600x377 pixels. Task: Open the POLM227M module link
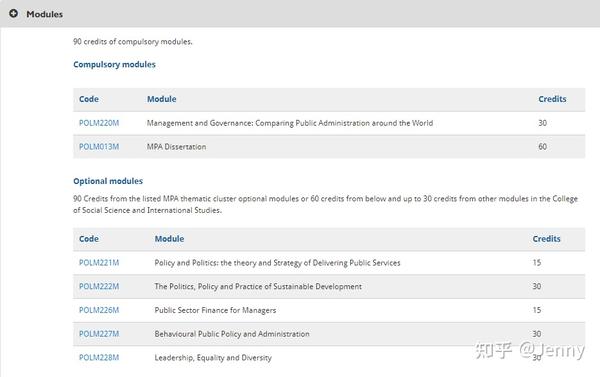[99, 334]
